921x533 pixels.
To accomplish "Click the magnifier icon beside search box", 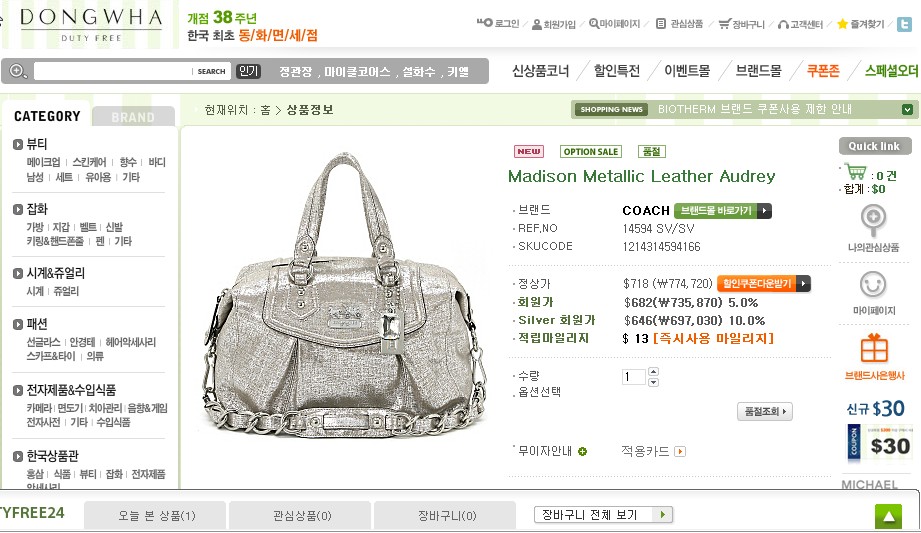I will [x=17, y=71].
